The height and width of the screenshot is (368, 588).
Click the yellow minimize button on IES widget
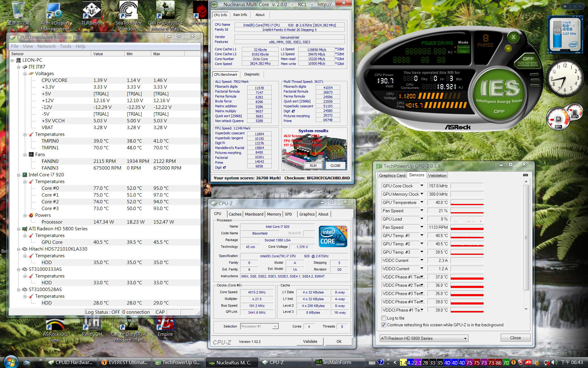(508, 48)
